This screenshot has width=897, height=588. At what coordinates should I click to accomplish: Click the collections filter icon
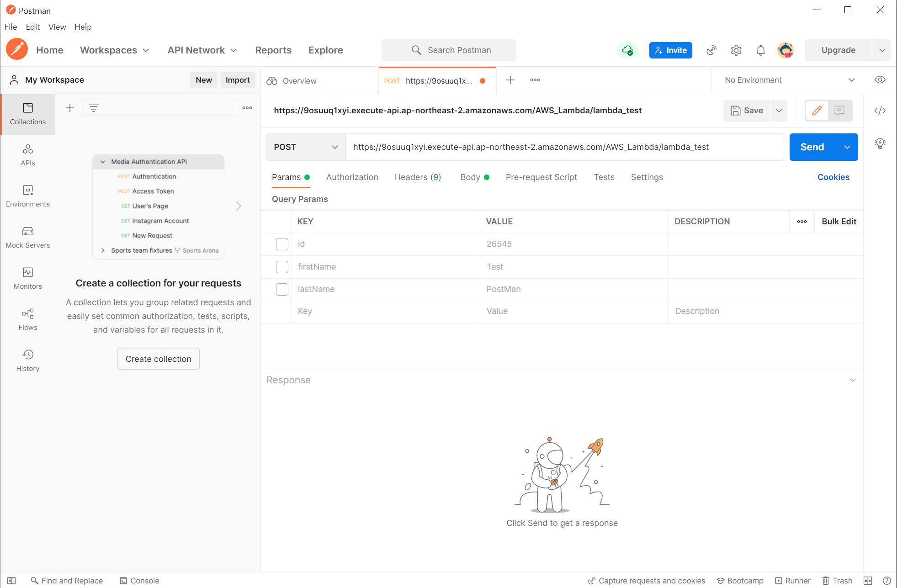[94, 108]
